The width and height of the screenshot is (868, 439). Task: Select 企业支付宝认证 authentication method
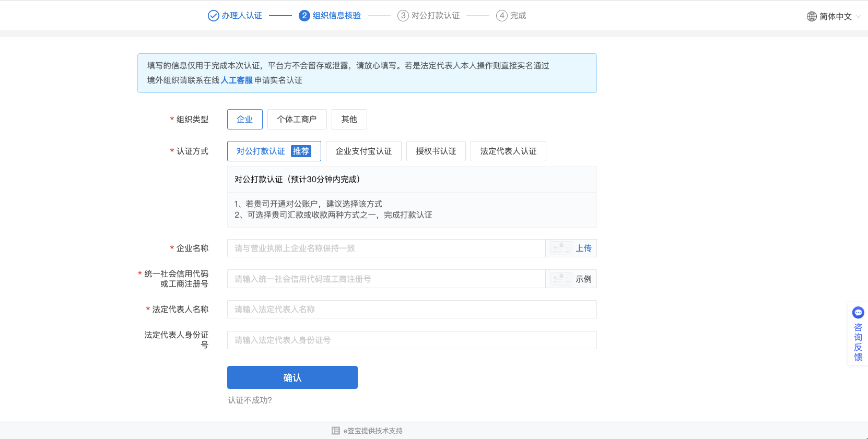click(x=363, y=151)
